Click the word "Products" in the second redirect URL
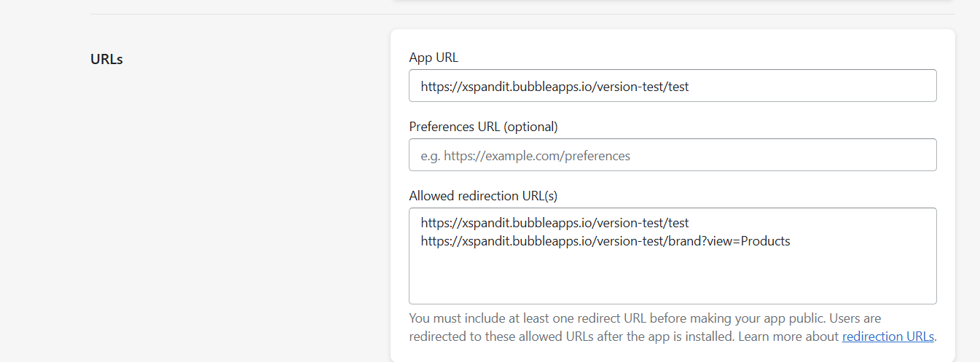Image resolution: width=980 pixels, height=362 pixels. pyautogui.click(x=765, y=241)
